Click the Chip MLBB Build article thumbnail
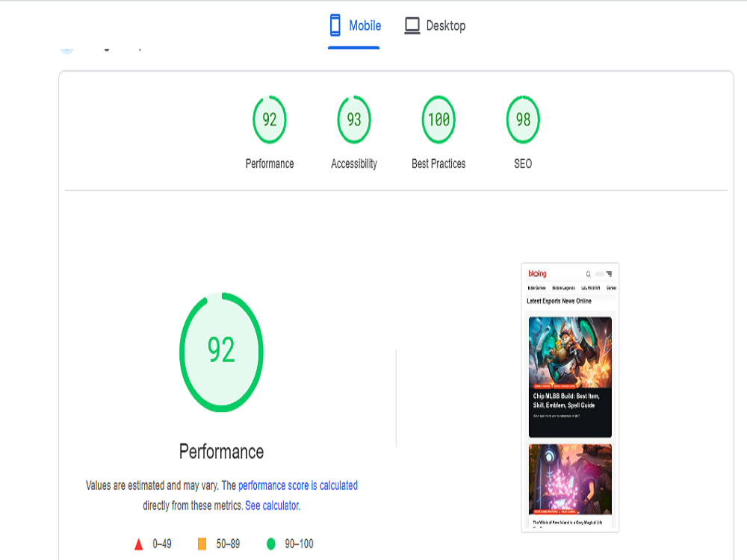This screenshot has height=560, width=747. pos(570,351)
